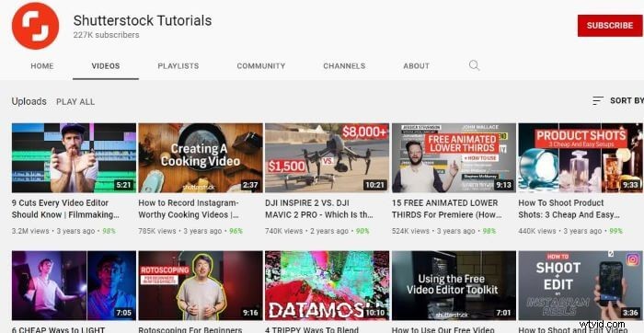Open the channel search magnifier icon
The image size is (644, 333).
click(x=475, y=65)
